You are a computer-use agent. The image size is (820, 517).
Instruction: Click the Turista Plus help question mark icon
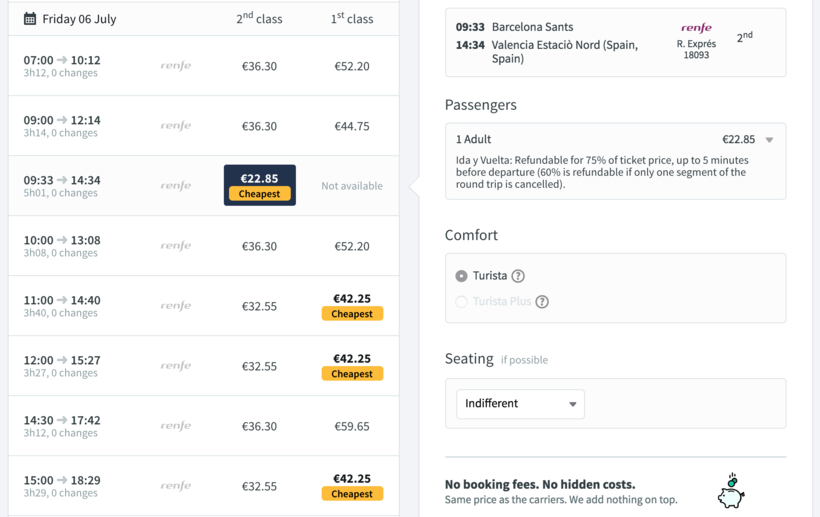[x=542, y=302]
